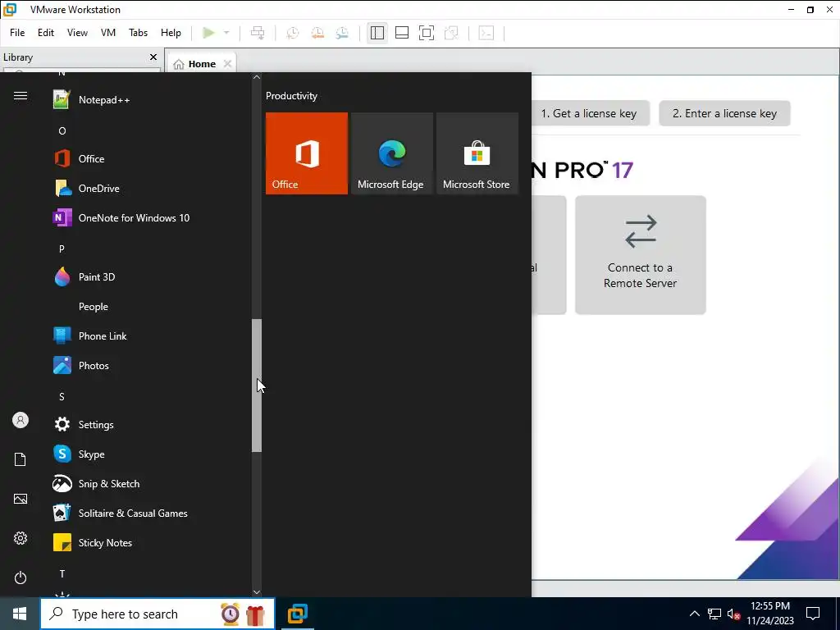Click the letter T group header
The height and width of the screenshot is (630, 840).
62,573
